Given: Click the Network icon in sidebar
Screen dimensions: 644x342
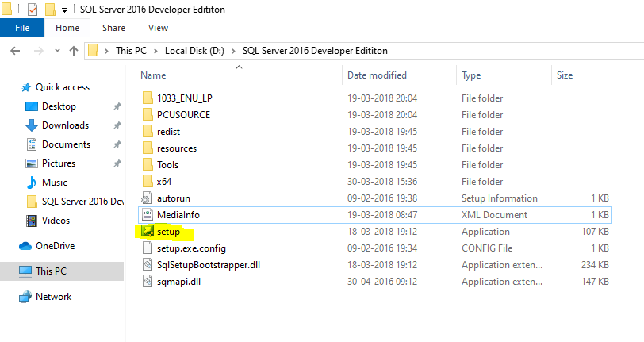Looking at the screenshot, I should pyautogui.click(x=25, y=296).
